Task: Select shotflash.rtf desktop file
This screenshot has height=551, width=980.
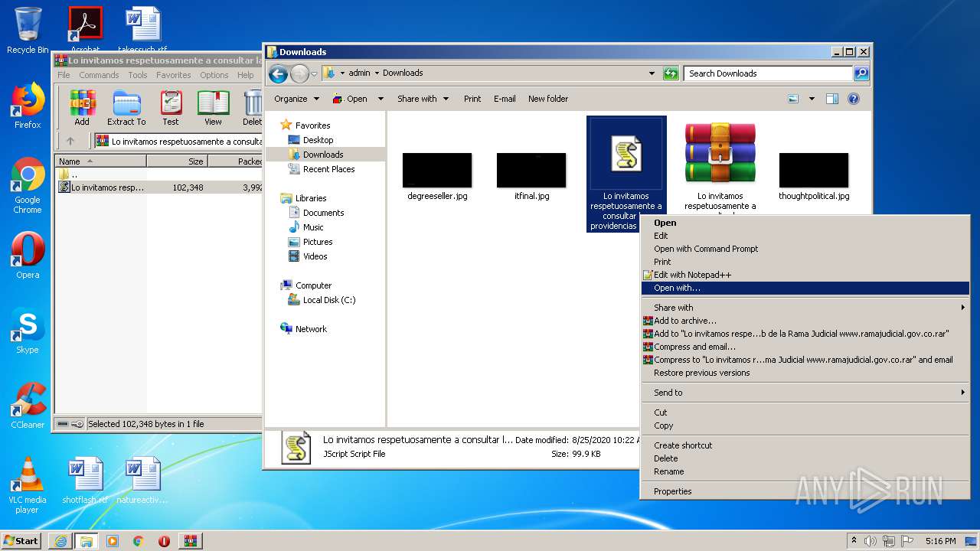Action: [x=84, y=481]
